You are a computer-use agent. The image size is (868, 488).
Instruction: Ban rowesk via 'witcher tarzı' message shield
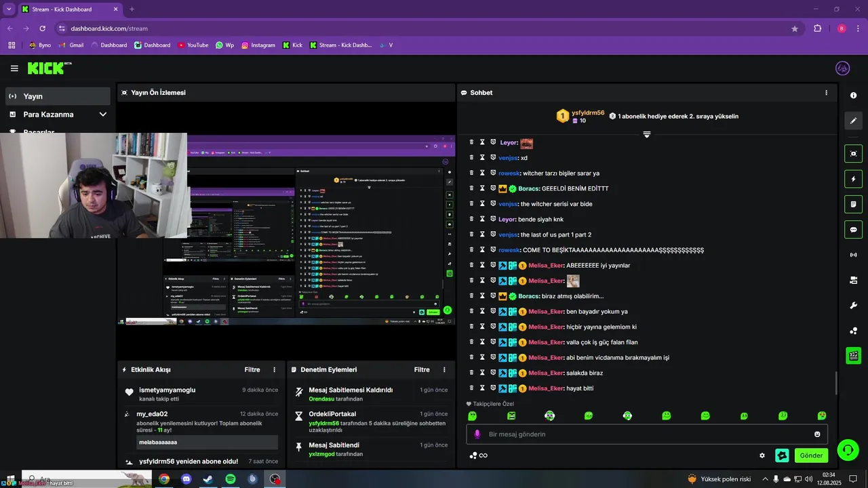493,173
